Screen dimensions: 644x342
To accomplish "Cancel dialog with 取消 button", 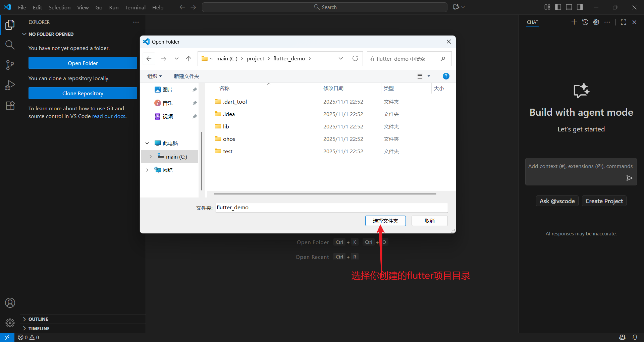I will [x=429, y=221].
